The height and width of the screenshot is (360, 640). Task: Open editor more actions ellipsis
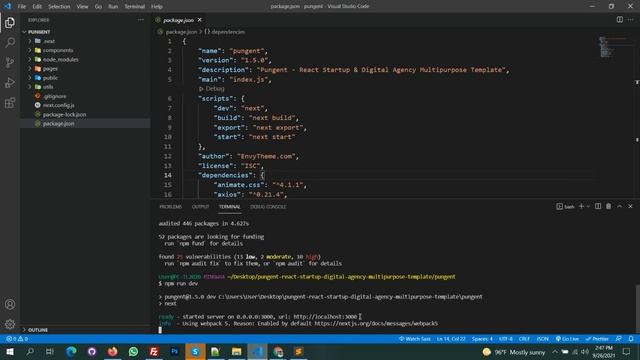click(631, 20)
